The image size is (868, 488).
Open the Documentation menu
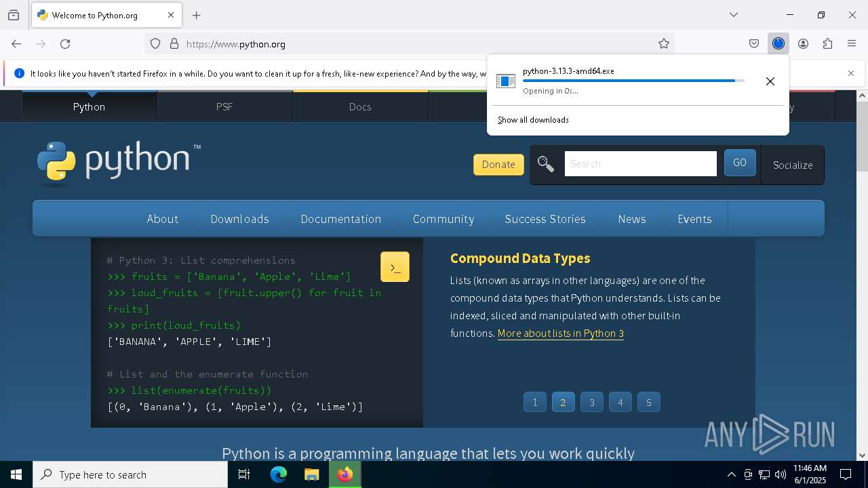(x=341, y=219)
